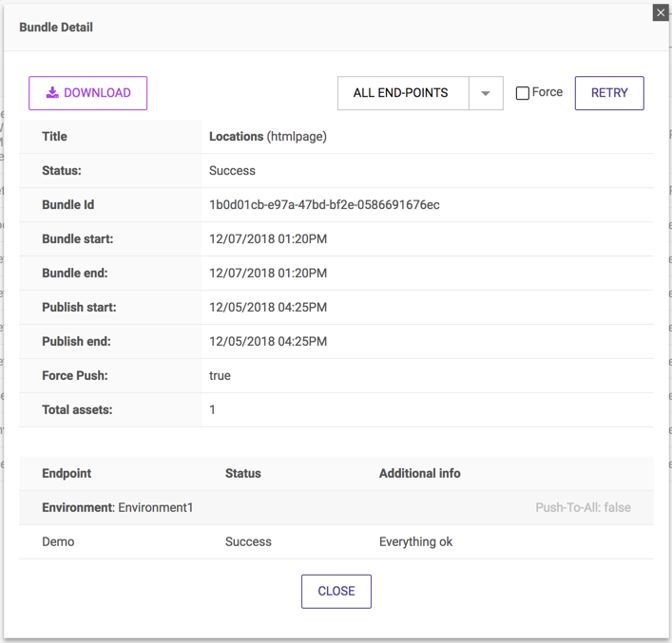Select the Bundle Id value text
This screenshot has width=672, height=643.
click(324, 205)
